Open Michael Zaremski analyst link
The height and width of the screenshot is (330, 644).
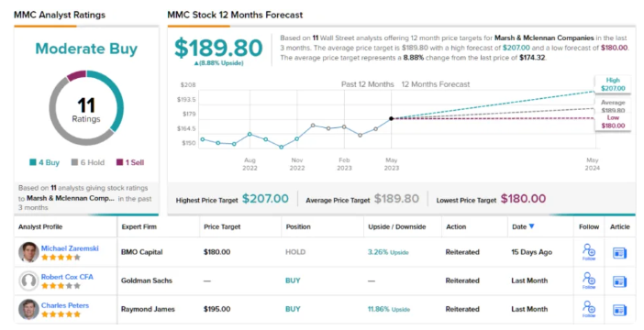70,248
